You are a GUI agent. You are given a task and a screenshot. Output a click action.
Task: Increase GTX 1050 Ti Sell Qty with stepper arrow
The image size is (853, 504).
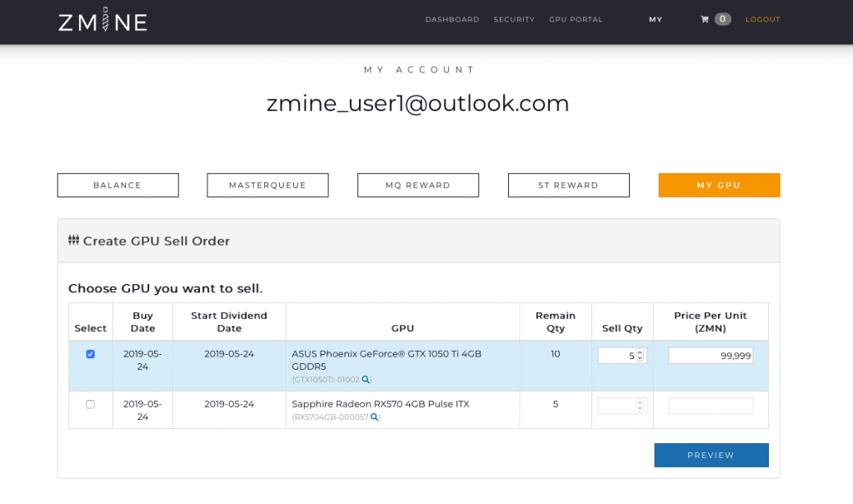click(641, 352)
